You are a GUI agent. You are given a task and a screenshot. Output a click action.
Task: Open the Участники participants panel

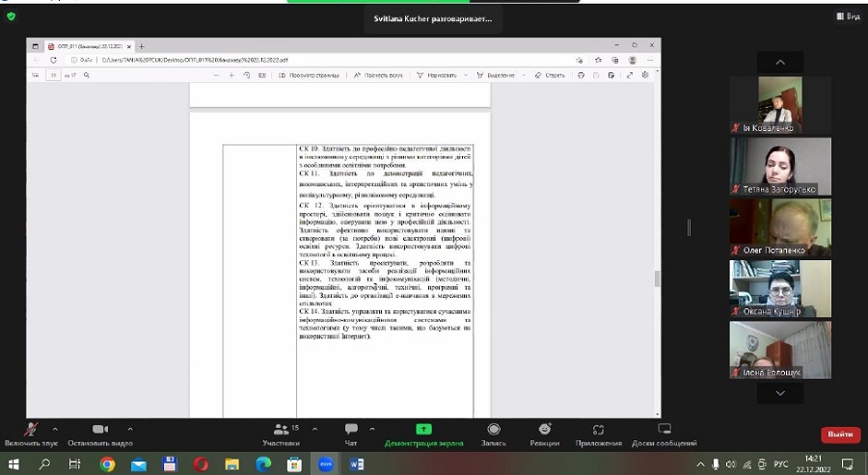[x=281, y=433]
